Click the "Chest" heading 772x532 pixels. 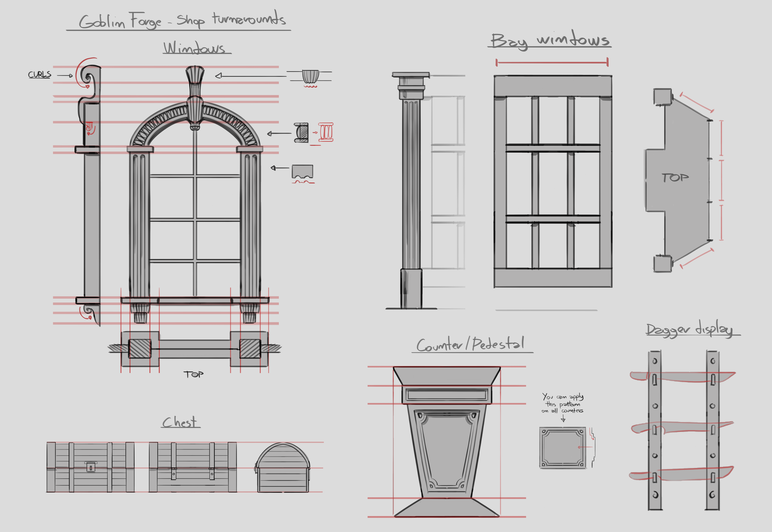[180, 422]
